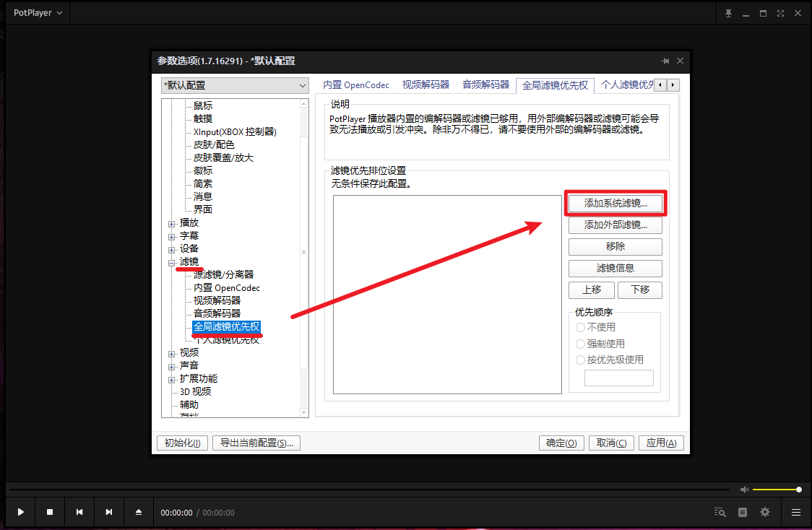Expand the 播放 tree node
Image resolution: width=812 pixels, height=530 pixels.
coord(171,223)
